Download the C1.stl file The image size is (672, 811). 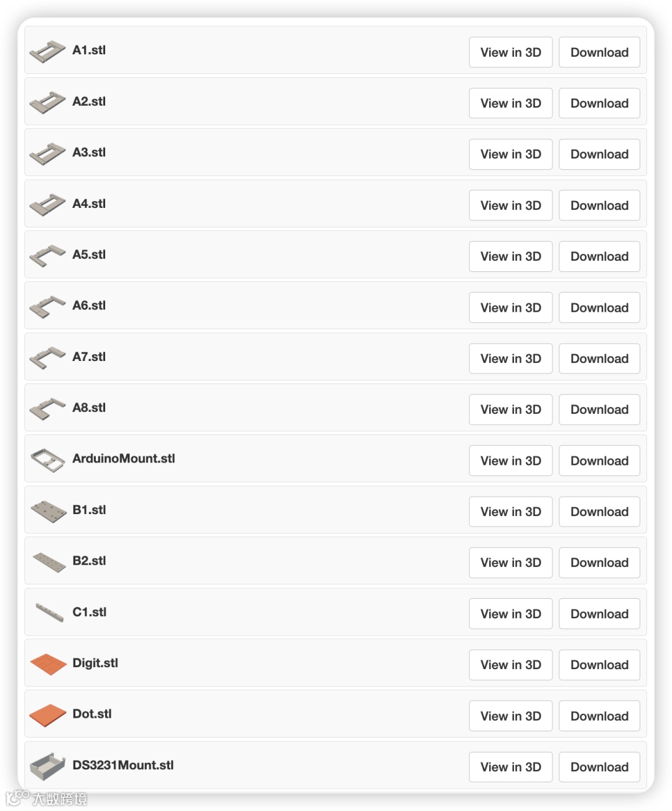pyautogui.click(x=599, y=614)
